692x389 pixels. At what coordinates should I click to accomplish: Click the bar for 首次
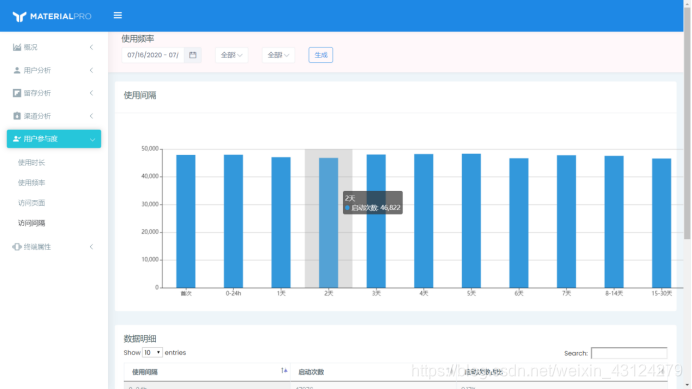pos(186,221)
